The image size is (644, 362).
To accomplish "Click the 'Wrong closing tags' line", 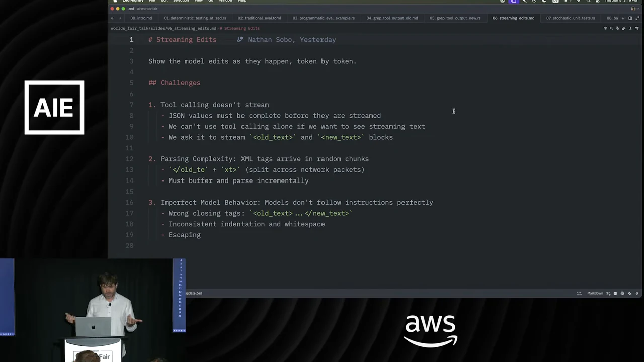I will 257,213.
